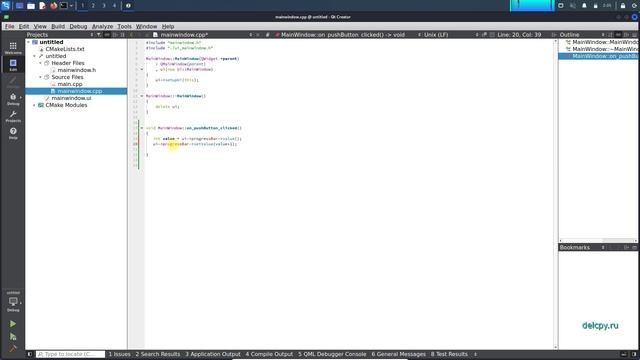Screen dimensions: 640x360
Task: Open the Help menu
Action: [168, 27]
